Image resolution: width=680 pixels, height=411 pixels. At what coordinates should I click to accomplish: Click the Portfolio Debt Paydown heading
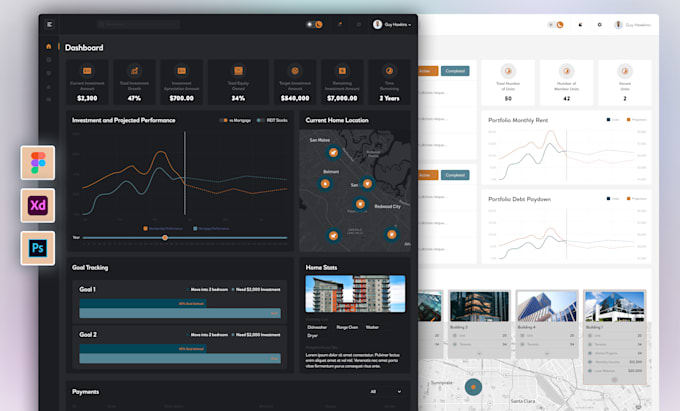coord(519,199)
